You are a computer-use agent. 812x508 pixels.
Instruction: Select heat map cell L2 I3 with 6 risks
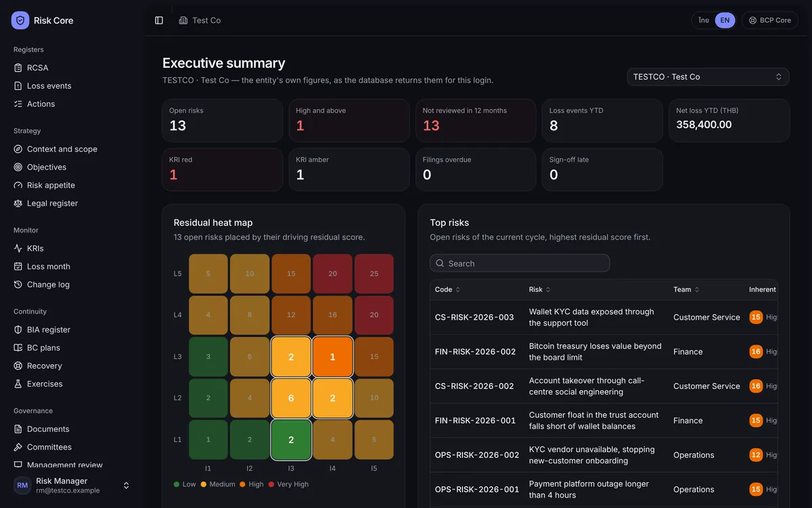291,398
